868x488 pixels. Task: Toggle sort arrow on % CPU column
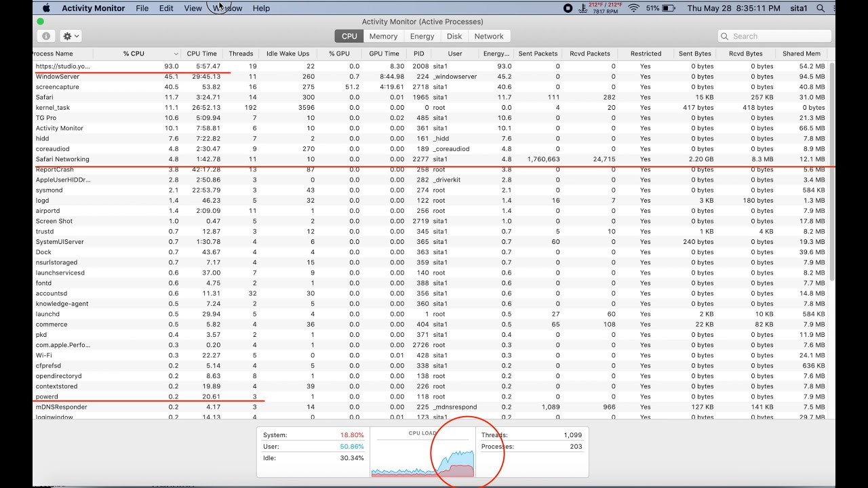(x=176, y=54)
